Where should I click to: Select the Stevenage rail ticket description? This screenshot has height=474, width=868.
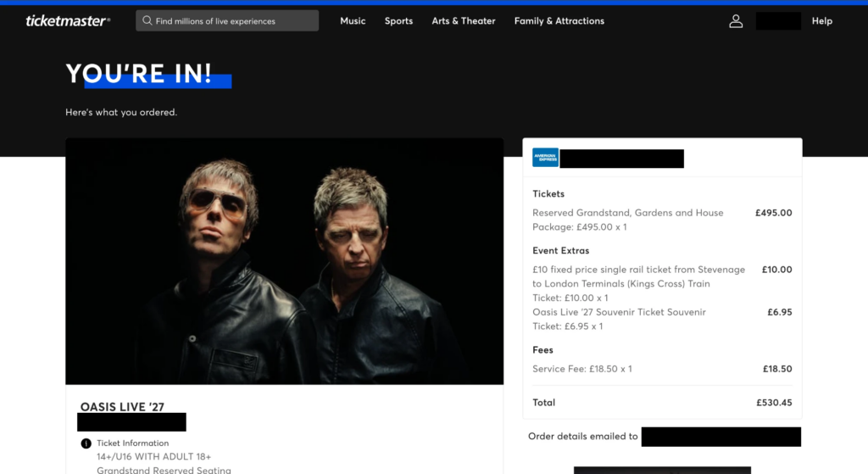pyautogui.click(x=639, y=283)
